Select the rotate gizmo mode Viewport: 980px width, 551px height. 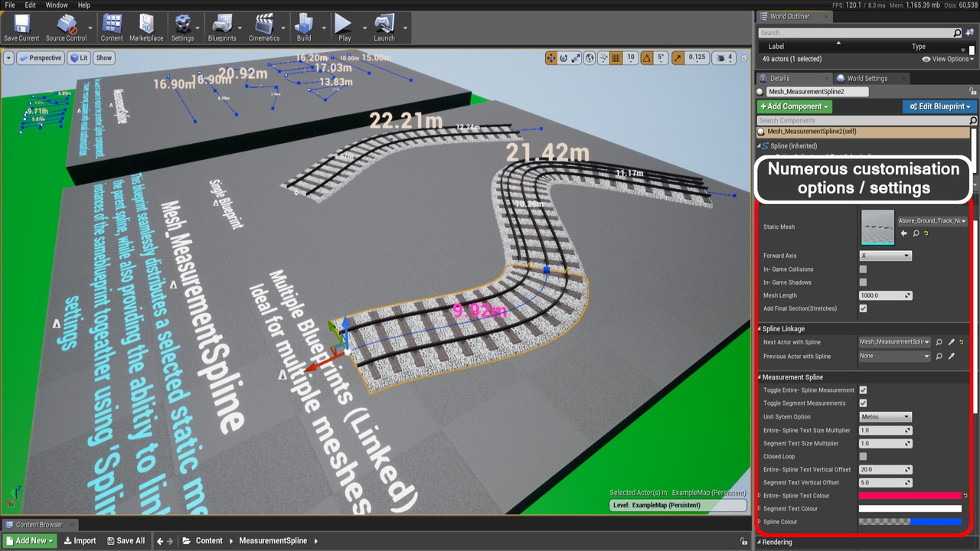(563, 57)
